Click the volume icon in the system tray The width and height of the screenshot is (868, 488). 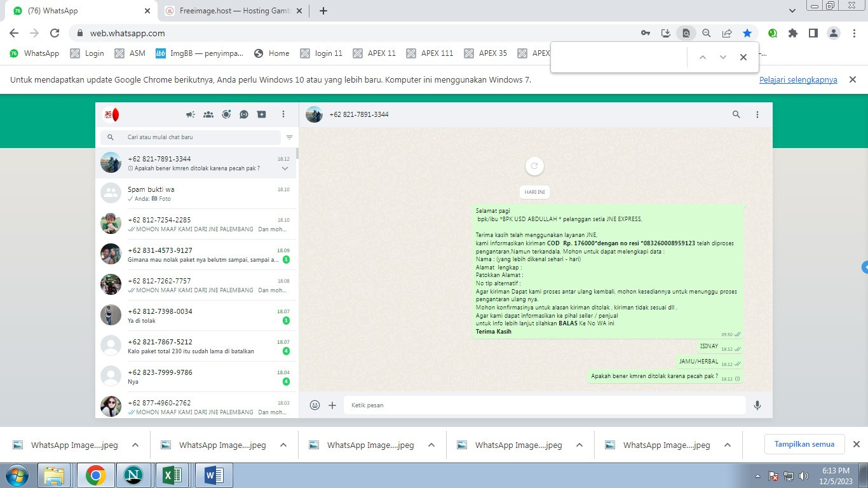(804, 476)
